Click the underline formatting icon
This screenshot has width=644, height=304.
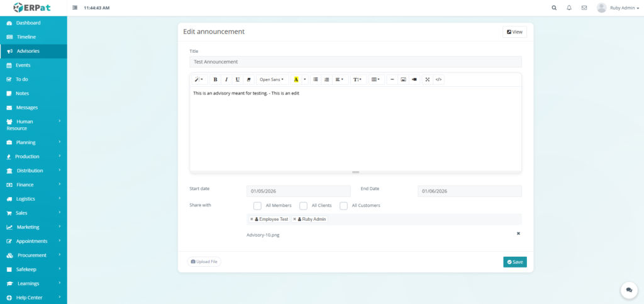point(237,80)
